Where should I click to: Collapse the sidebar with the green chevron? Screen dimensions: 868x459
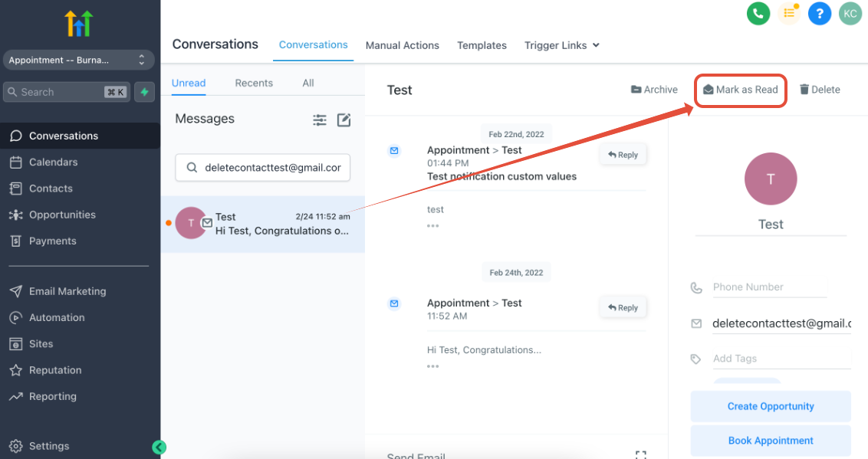pyautogui.click(x=159, y=447)
